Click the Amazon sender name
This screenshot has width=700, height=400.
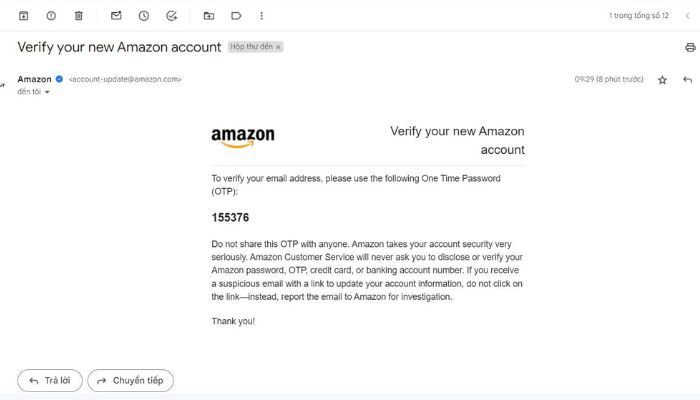pyautogui.click(x=34, y=79)
